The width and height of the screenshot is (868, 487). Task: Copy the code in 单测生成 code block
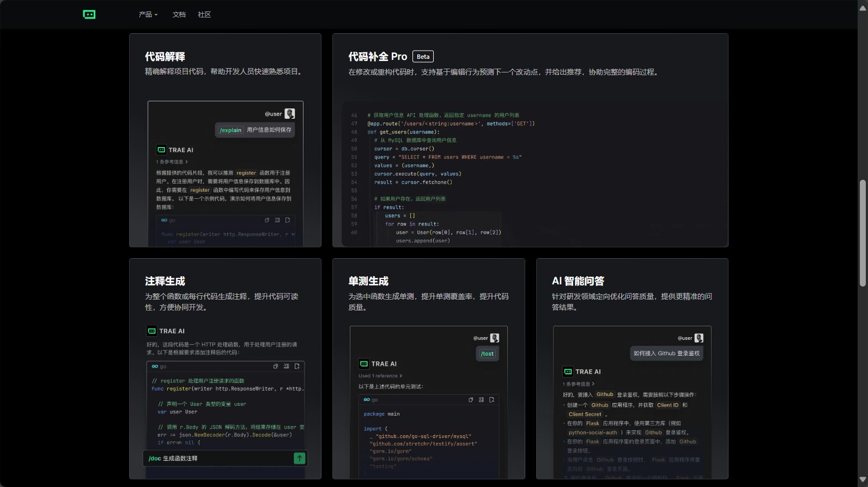[471, 400]
